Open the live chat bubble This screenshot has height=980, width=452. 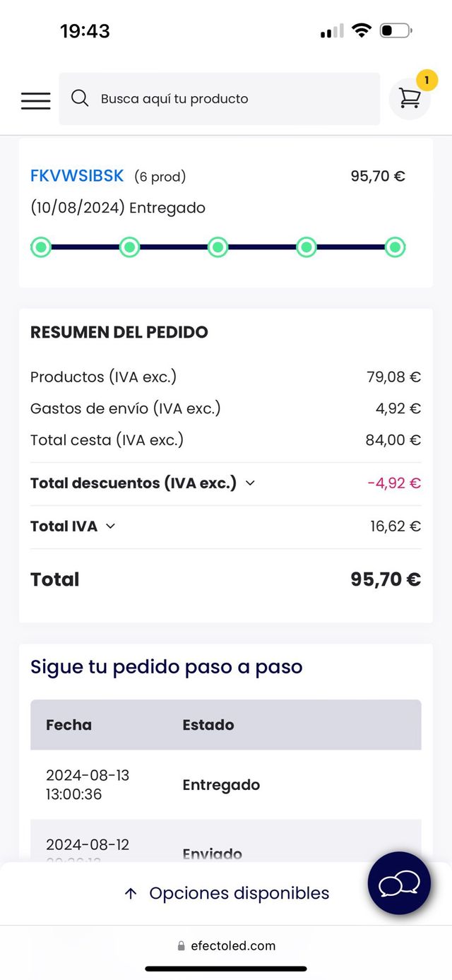399,883
